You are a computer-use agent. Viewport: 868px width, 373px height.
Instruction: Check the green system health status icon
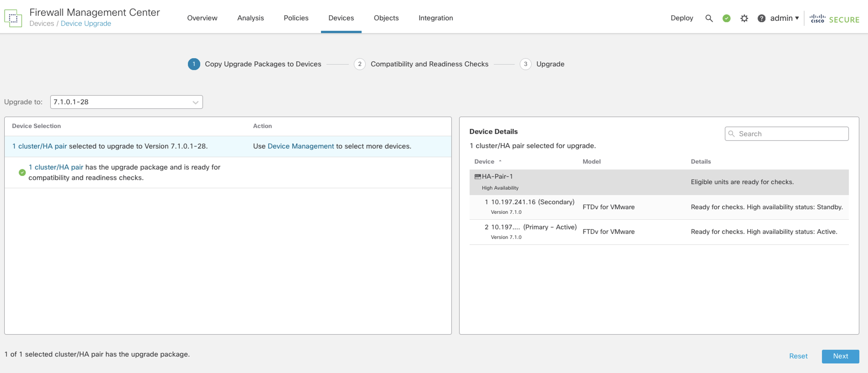726,18
